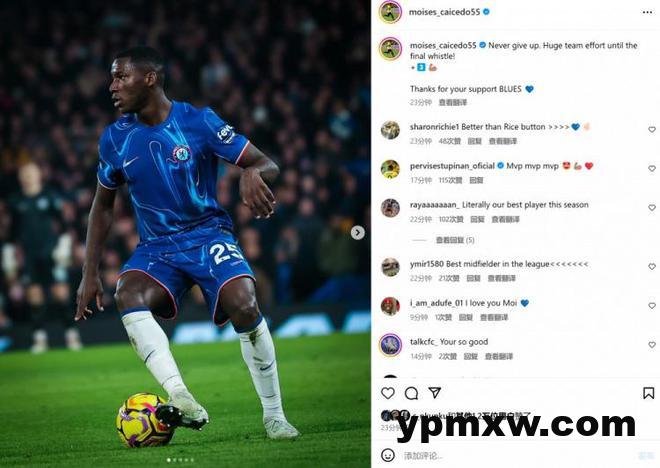Like rayaaaaaaan_'s comment heart
The width and height of the screenshot is (660, 468).
coord(652,207)
